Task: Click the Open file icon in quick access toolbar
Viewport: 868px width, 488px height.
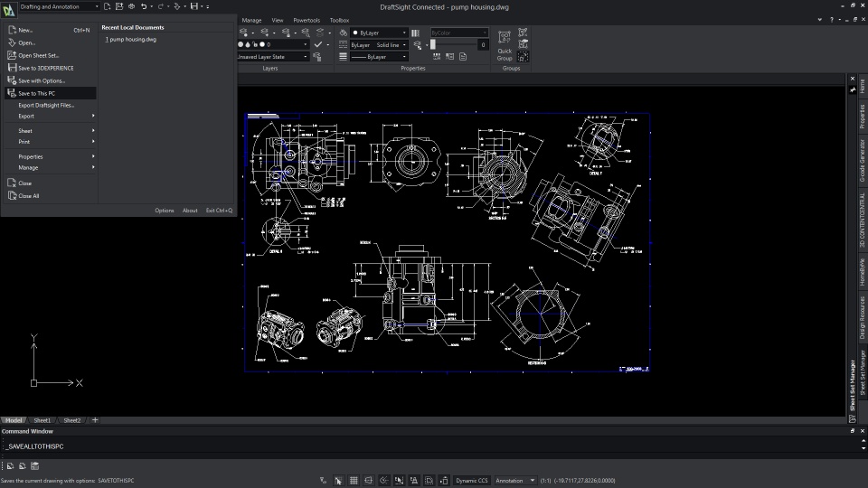Action: point(119,6)
